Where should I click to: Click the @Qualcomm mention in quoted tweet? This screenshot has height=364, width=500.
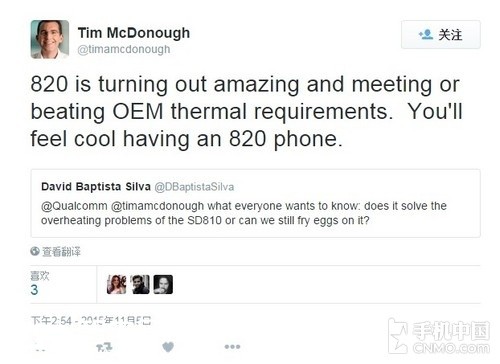74,206
